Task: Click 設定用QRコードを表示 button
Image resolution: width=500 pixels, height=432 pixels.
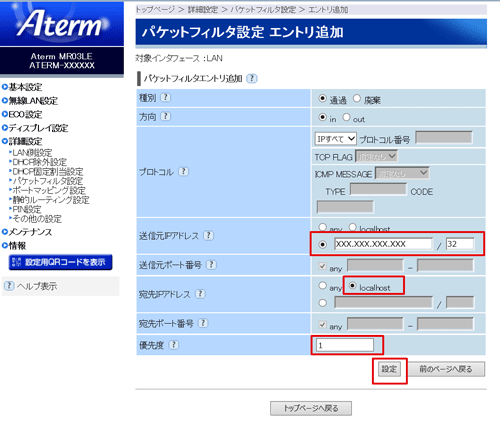Action: click(x=60, y=262)
